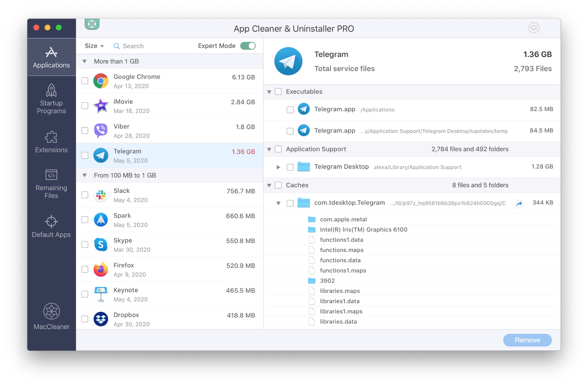Expand the Telegram Desktop folder
The image size is (588, 387).
(x=276, y=167)
